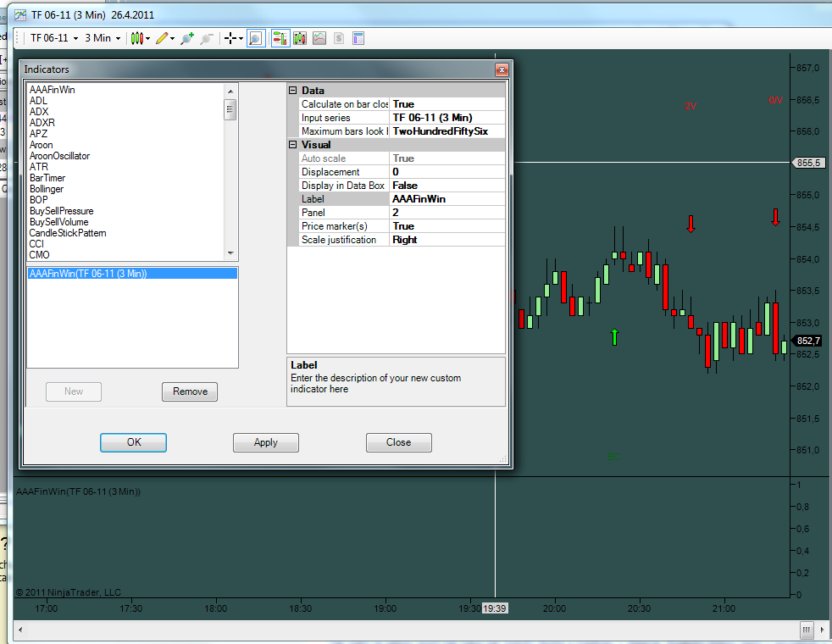
Task: Click Maximum bars look back TwoHundredFiftySix value
Action: [447, 131]
